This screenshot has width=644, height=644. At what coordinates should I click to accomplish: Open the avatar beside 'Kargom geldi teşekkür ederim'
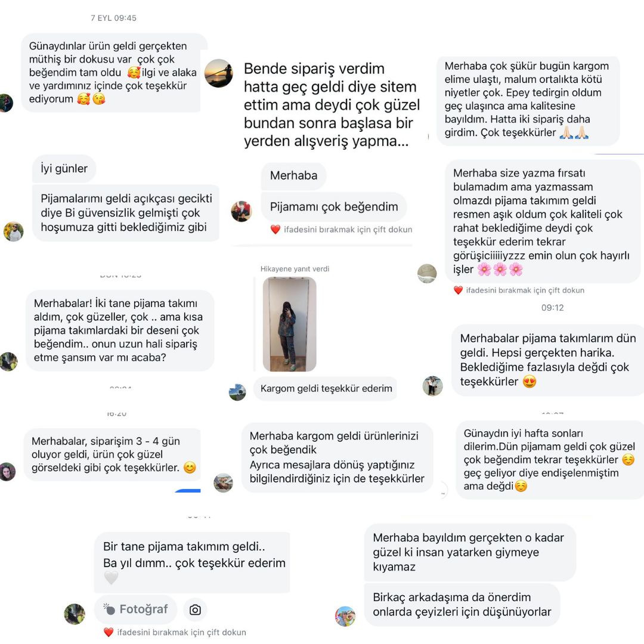pyautogui.click(x=237, y=392)
